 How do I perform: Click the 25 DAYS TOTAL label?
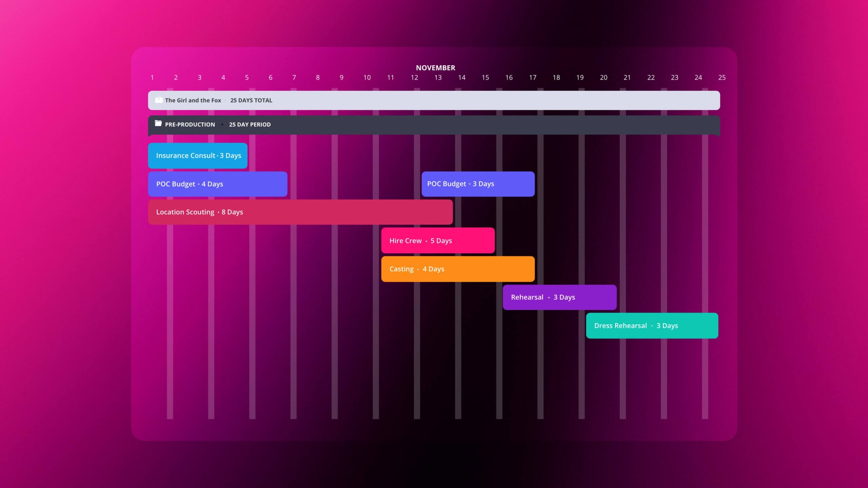point(251,100)
